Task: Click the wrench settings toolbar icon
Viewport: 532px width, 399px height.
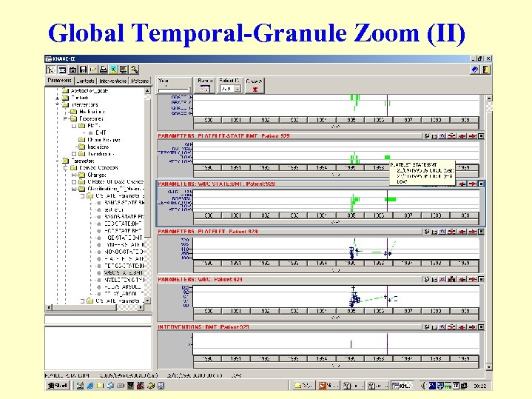Action: click(134, 70)
